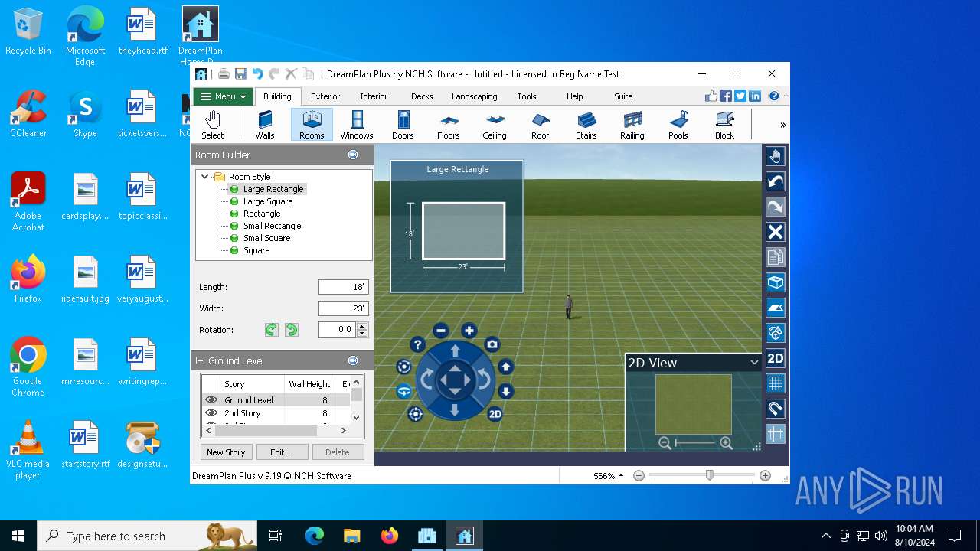Go to the Tools tab

pos(527,96)
